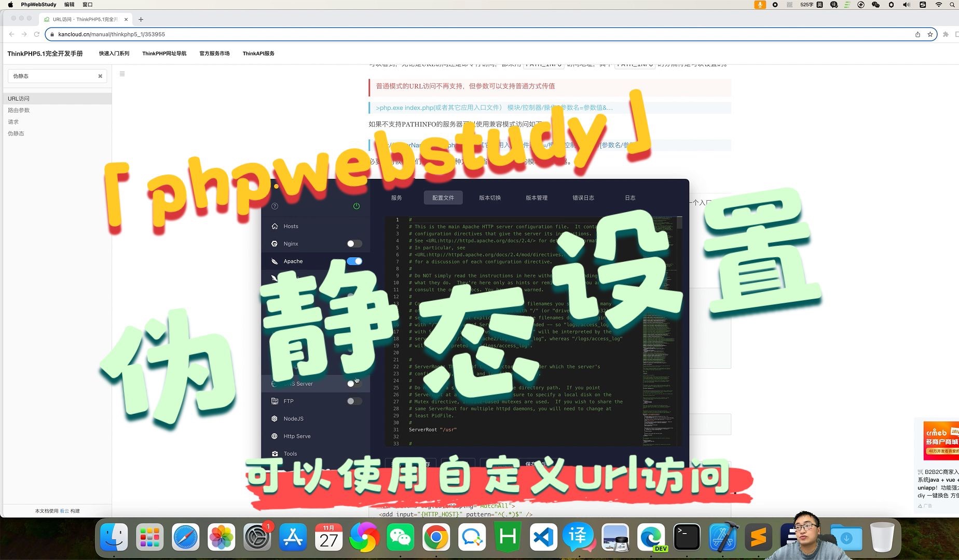Open the 日志 tab
Screen dimensions: 959x560
(x=630, y=198)
